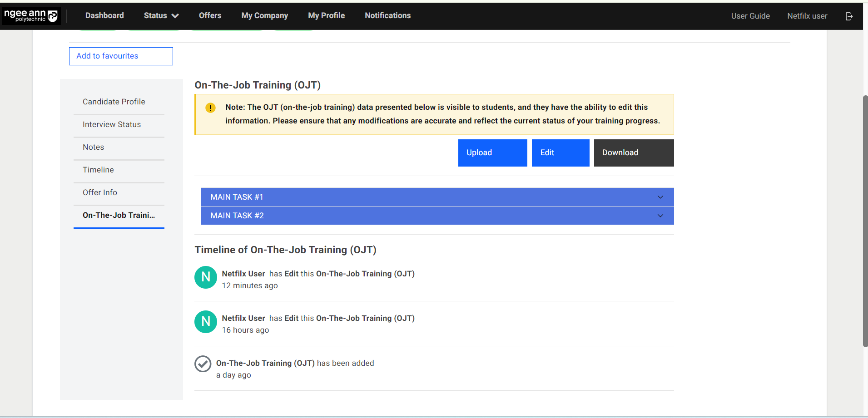Open Notifications from the top navigation
This screenshot has width=868, height=418.
[x=387, y=16]
